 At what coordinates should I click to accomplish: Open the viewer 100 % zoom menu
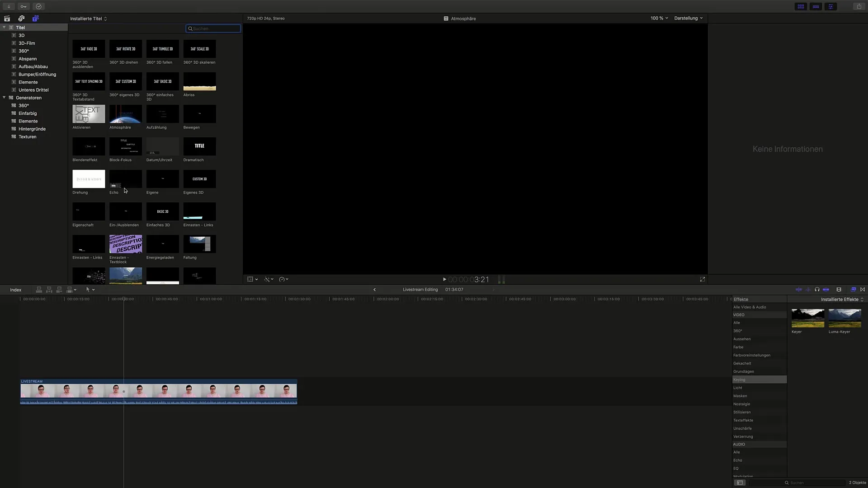coord(659,19)
